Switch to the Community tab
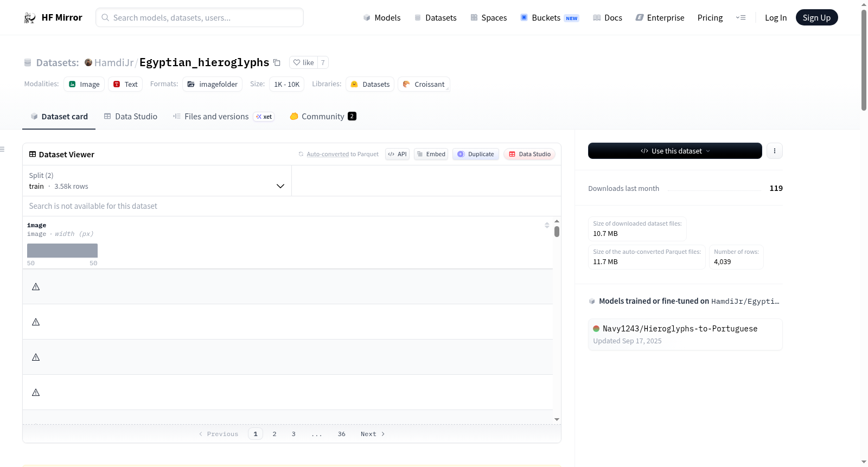868x467 pixels. click(323, 117)
